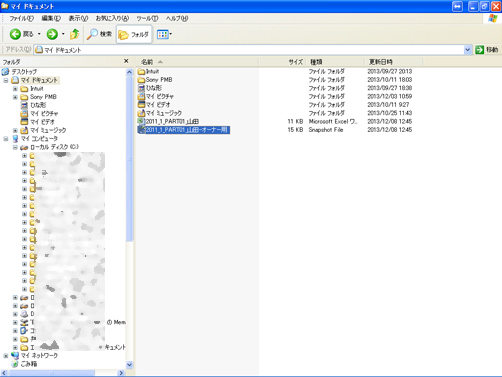
Task: Select マイ ネットワーク in folder tree
Action: [39, 355]
